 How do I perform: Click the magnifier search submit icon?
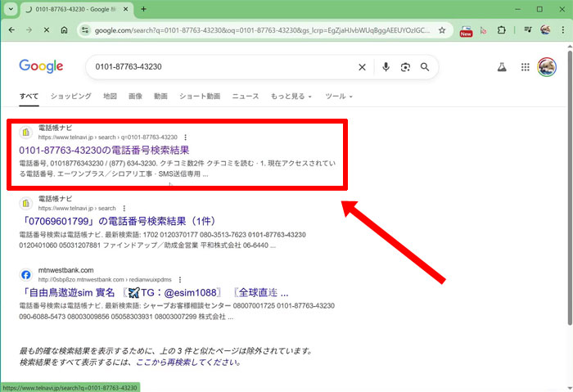click(425, 67)
